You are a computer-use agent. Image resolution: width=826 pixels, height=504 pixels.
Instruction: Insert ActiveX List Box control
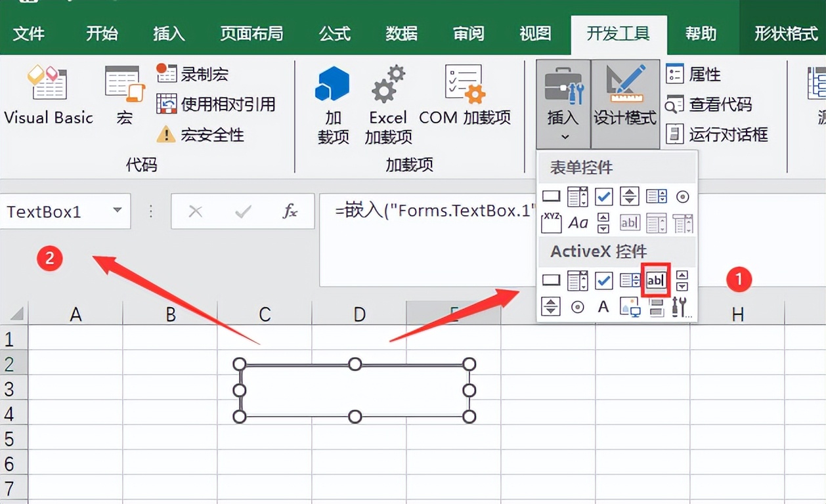point(630,280)
